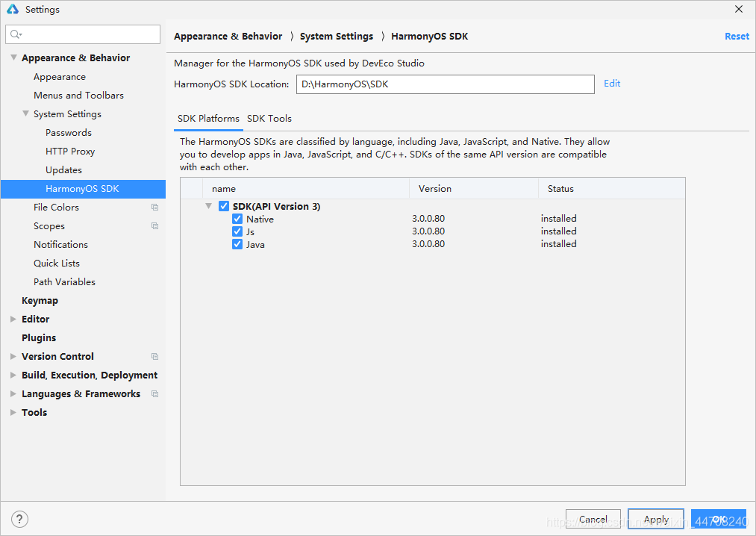Click the Version Control project-level icon
This screenshot has height=536, width=756.
click(x=154, y=357)
